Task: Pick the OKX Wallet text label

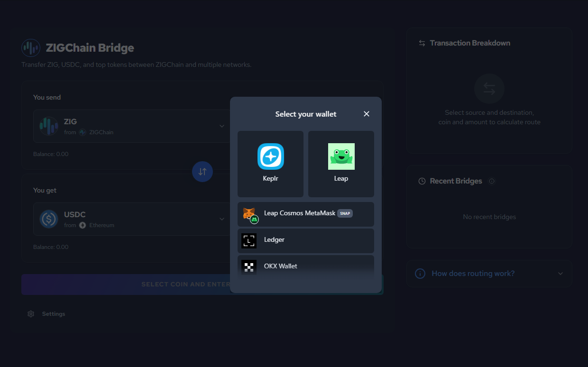Action: click(280, 266)
